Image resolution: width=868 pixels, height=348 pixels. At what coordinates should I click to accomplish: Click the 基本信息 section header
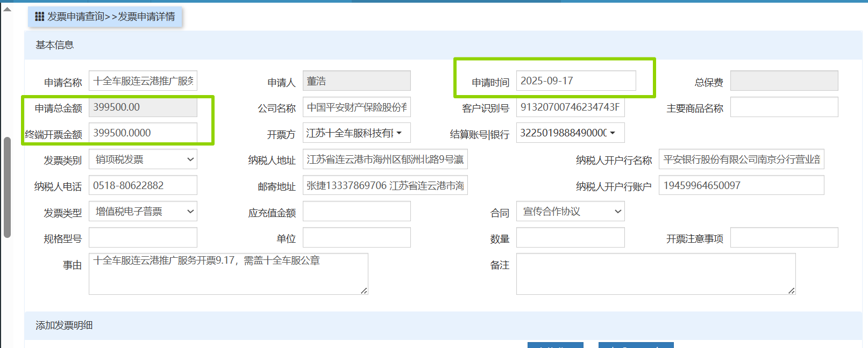pyautogui.click(x=443, y=45)
